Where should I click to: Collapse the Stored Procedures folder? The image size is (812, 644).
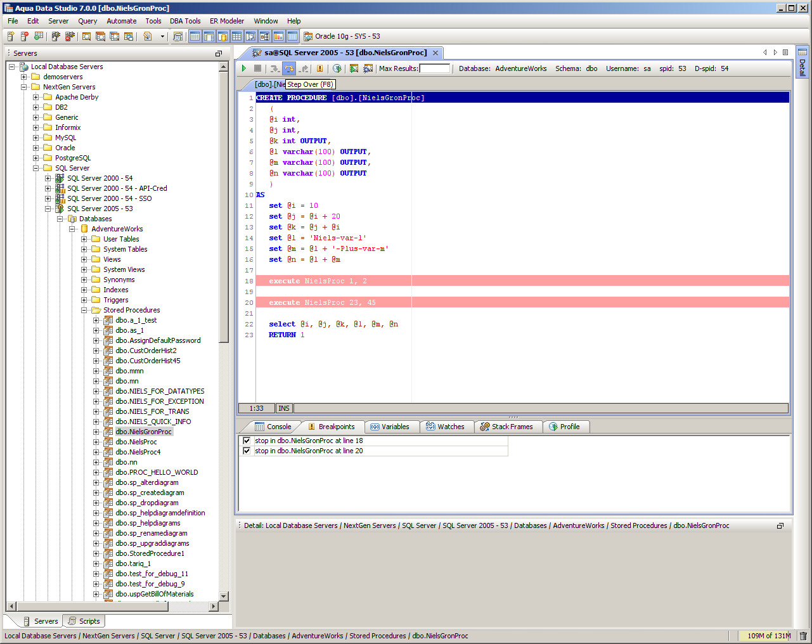[84, 310]
